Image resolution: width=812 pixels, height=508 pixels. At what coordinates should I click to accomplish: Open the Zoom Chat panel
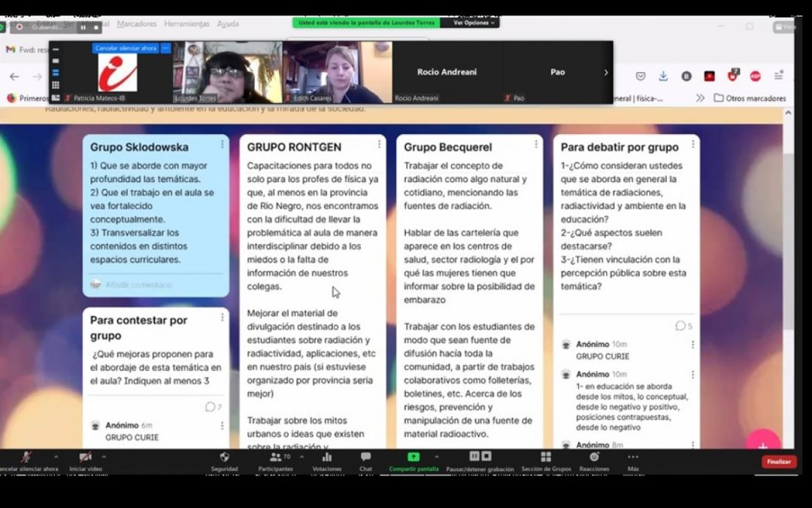365,461
